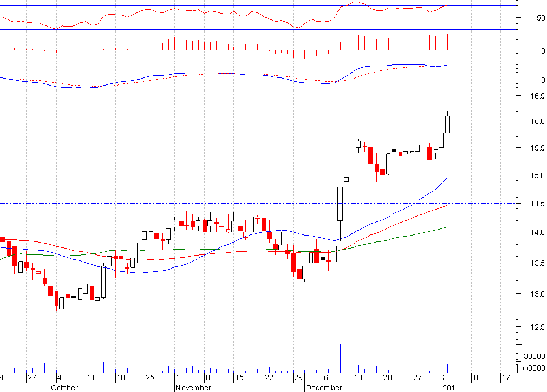Image resolution: width=547 pixels, height=392 pixels.
Task: Click date label 11 on time axis
Action: (x=90, y=377)
